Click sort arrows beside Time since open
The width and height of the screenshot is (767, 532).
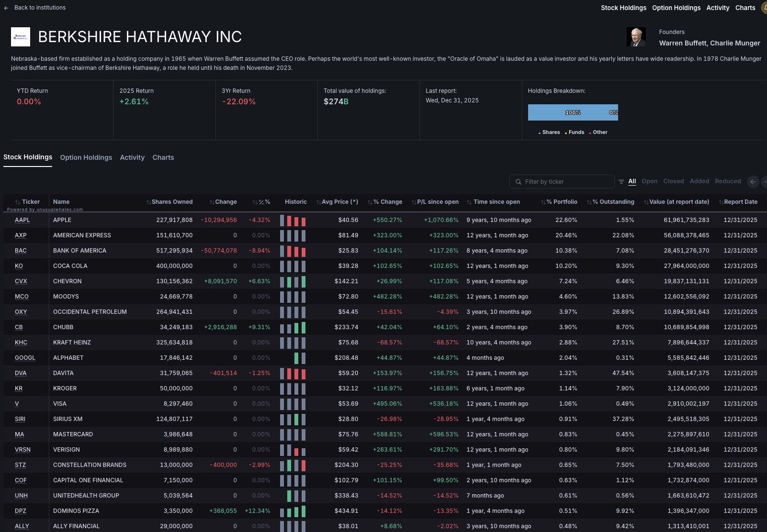469,202
